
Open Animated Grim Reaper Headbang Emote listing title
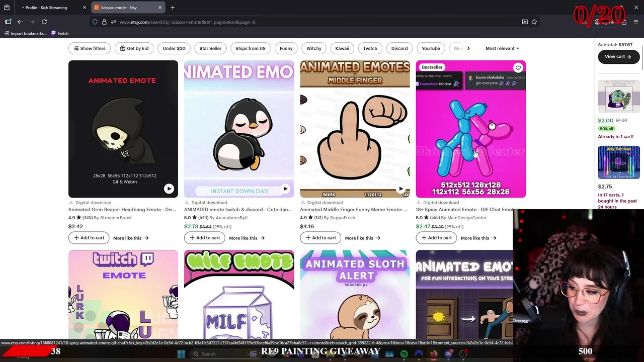(x=122, y=210)
